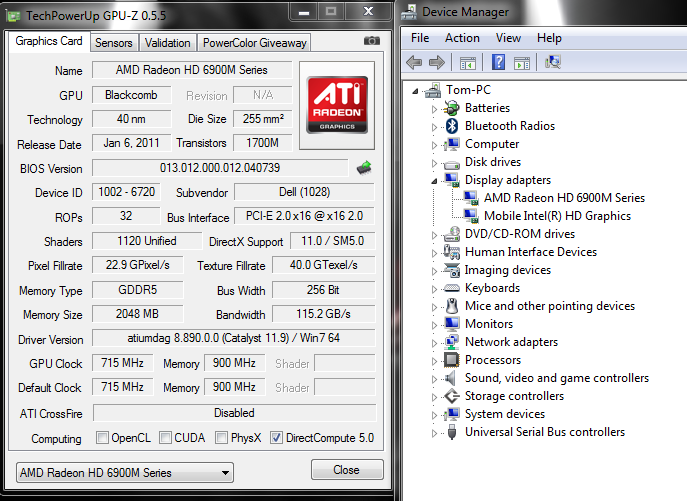Viewport: 687px width, 501px height.
Task: Select the Storage controllers tree item
Action: 514,396
